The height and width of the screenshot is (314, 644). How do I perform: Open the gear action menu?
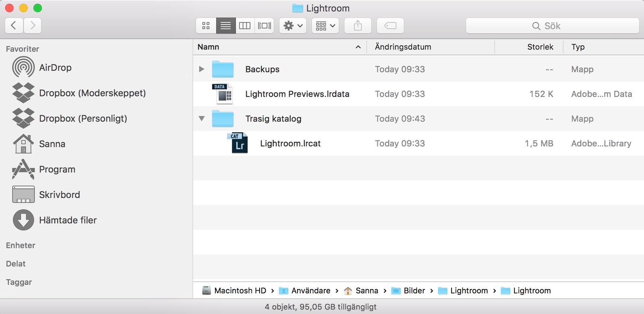point(293,26)
